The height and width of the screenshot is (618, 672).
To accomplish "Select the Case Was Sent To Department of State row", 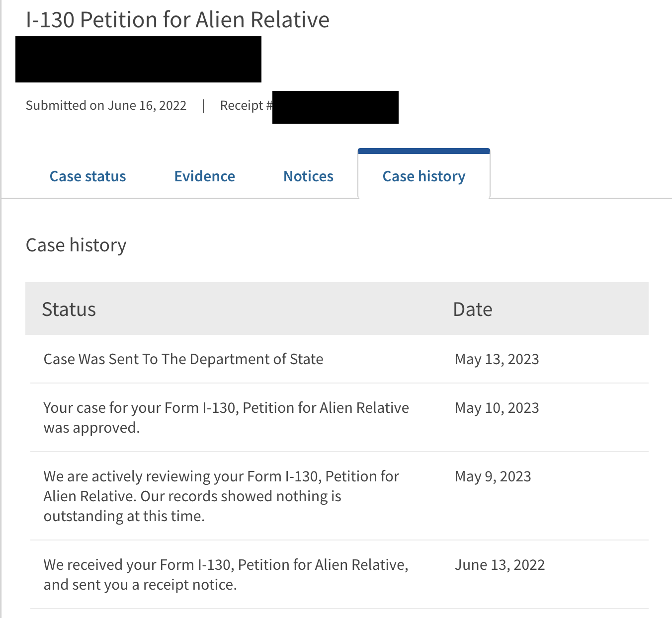I will (x=183, y=359).
